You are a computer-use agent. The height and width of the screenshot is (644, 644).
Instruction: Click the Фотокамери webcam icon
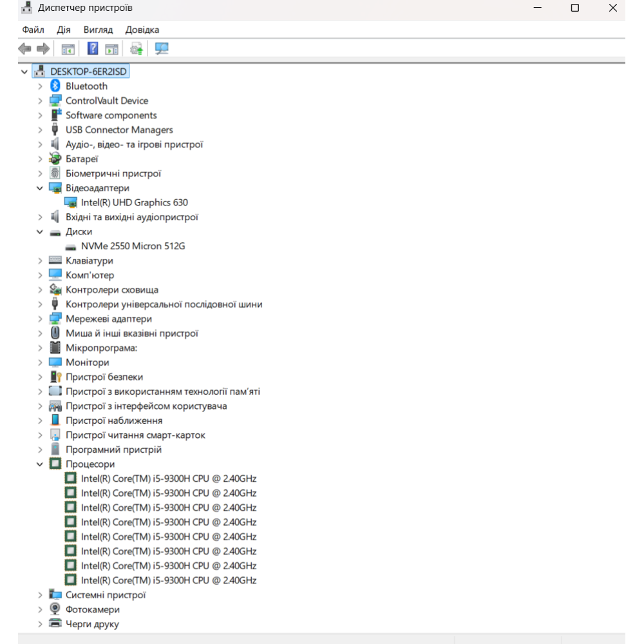click(x=55, y=609)
